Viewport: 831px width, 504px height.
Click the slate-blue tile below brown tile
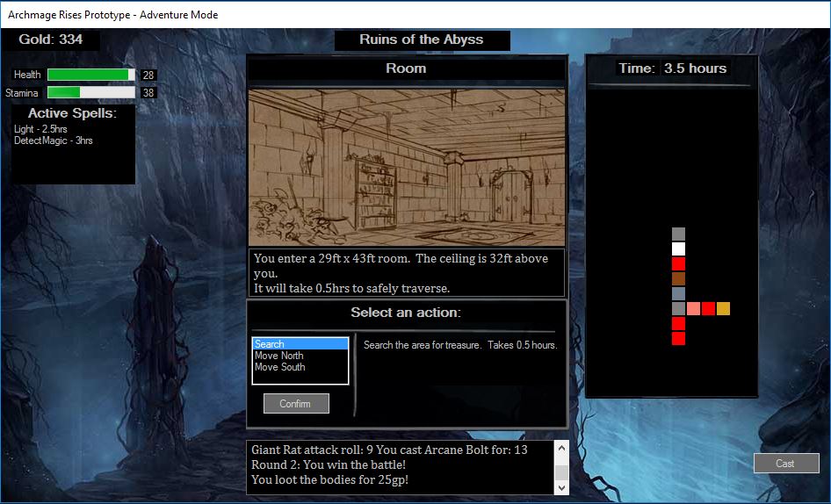(x=678, y=293)
